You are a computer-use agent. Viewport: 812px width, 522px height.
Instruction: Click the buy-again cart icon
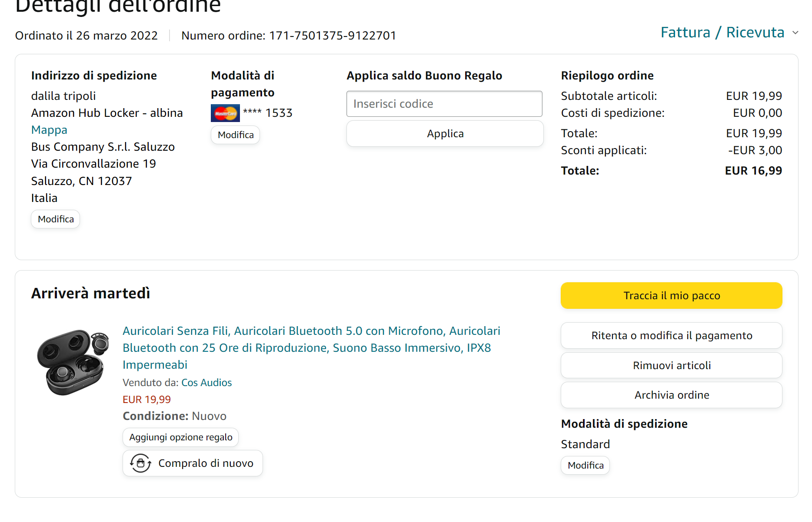click(x=140, y=463)
